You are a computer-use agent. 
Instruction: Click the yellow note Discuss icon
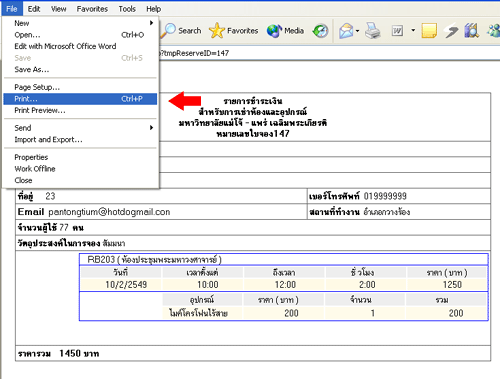pyautogui.click(x=429, y=31)
